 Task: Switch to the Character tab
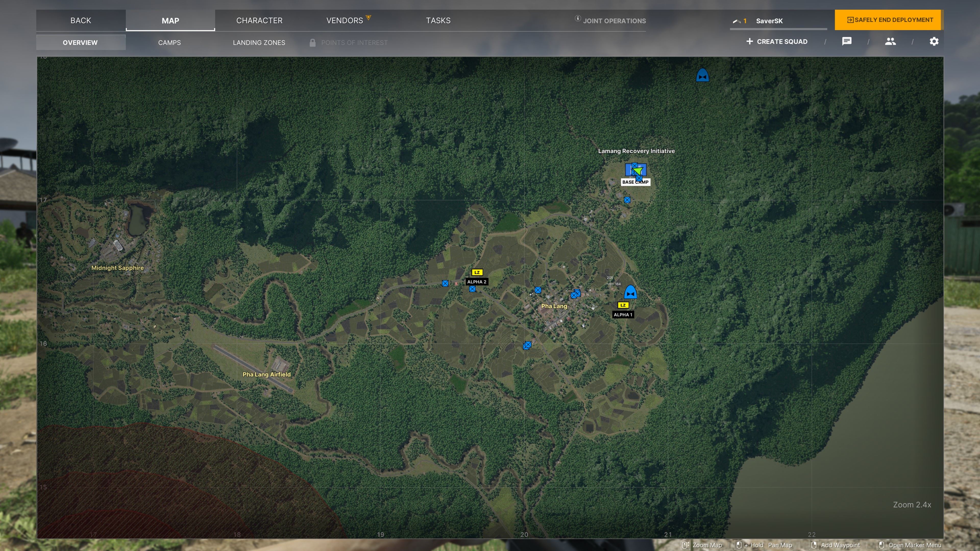click(x=259, y=20)
